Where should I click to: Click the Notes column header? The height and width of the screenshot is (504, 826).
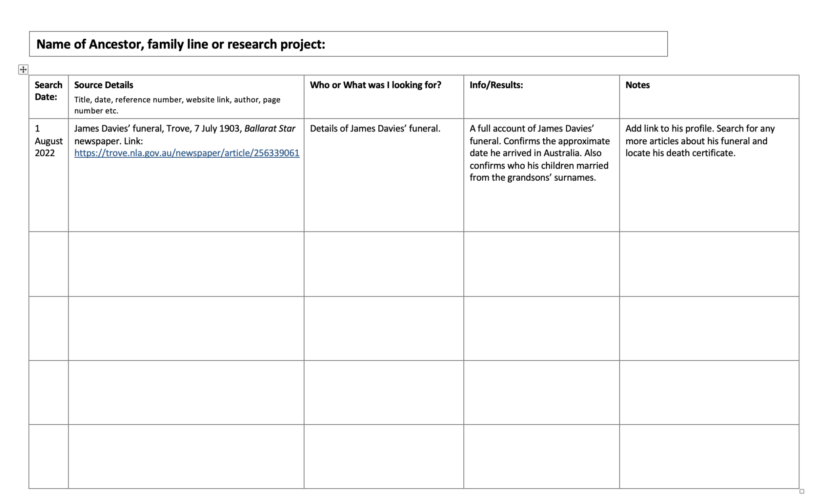tap(637, 85)
